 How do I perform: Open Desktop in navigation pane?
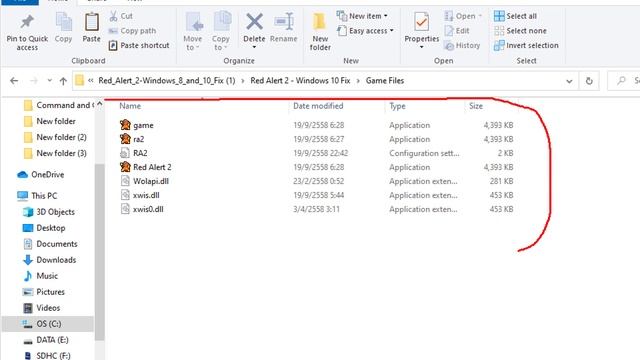[44, 228]
